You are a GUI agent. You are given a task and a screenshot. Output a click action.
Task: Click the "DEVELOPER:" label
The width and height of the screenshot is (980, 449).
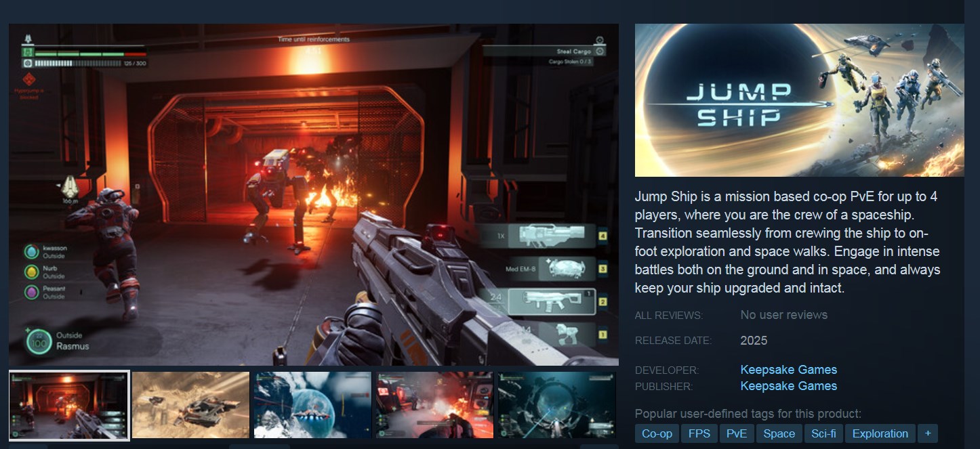pyautogui.click(x=667, y=370)
